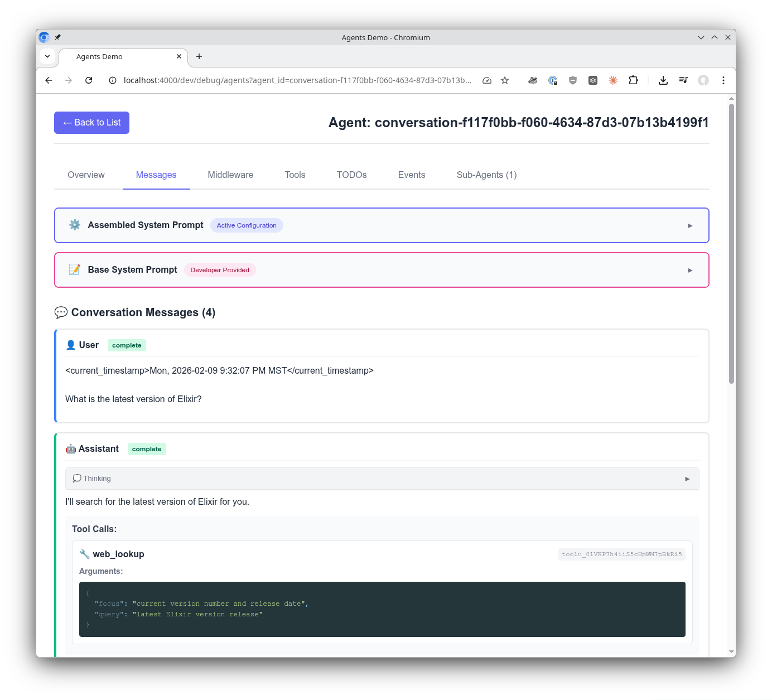This screenshot has width=772, height=700.
Task: Click the URL address bar
Action: [297, 80]
